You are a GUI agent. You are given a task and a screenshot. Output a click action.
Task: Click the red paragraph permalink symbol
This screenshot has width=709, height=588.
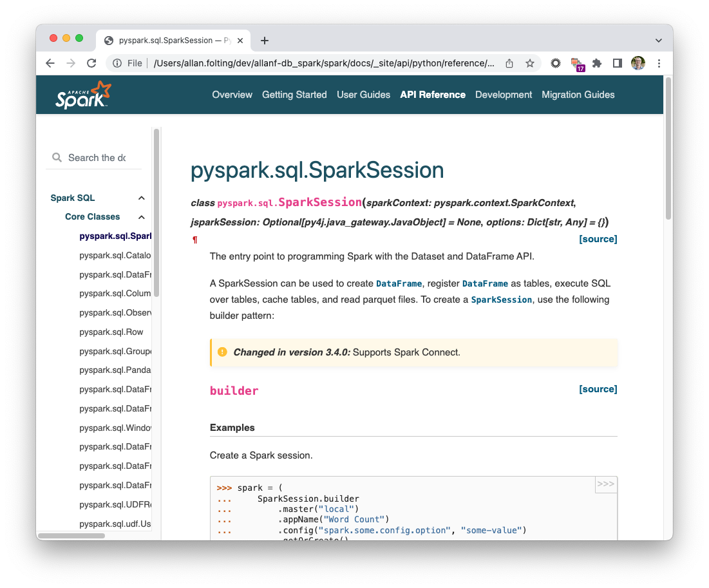click(x=195, y=240)
